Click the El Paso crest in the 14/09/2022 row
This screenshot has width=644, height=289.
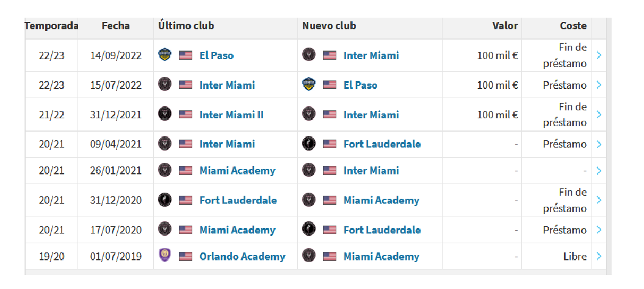coord(164,55)
